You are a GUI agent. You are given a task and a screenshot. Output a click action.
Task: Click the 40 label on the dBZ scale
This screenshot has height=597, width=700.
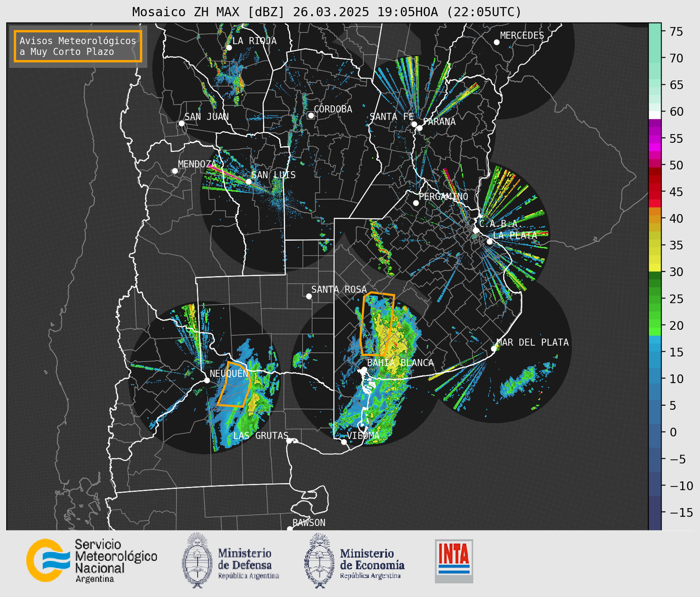[676, 218]
